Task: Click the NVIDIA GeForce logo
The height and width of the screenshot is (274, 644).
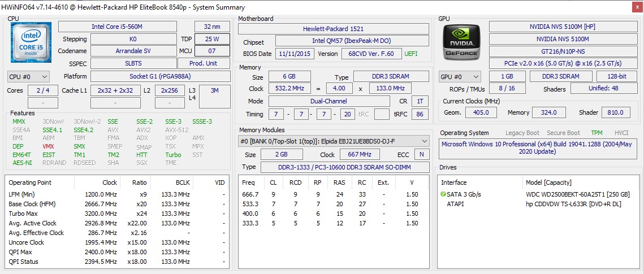Action: 461,42
